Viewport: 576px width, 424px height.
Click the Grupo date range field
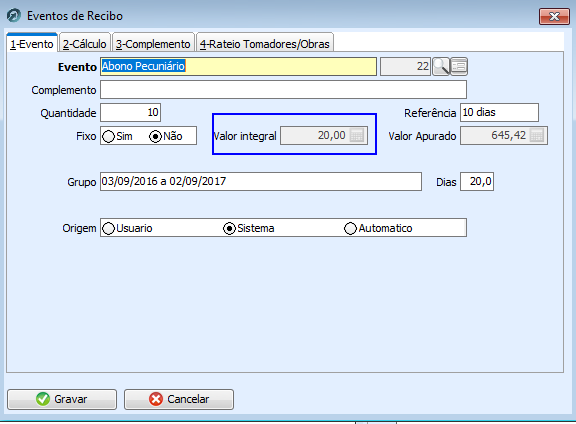point(261,182)
